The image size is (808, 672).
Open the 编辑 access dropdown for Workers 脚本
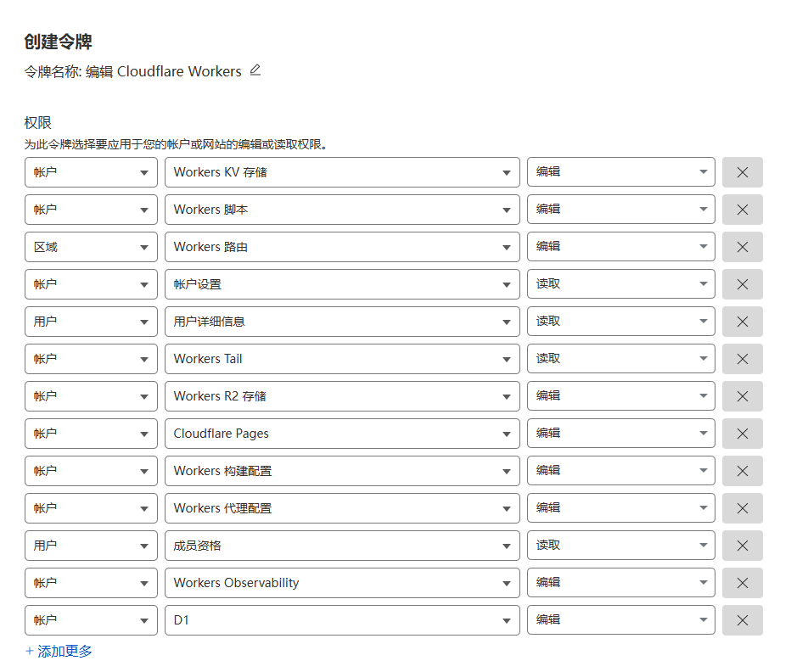[x=620, y=209]
